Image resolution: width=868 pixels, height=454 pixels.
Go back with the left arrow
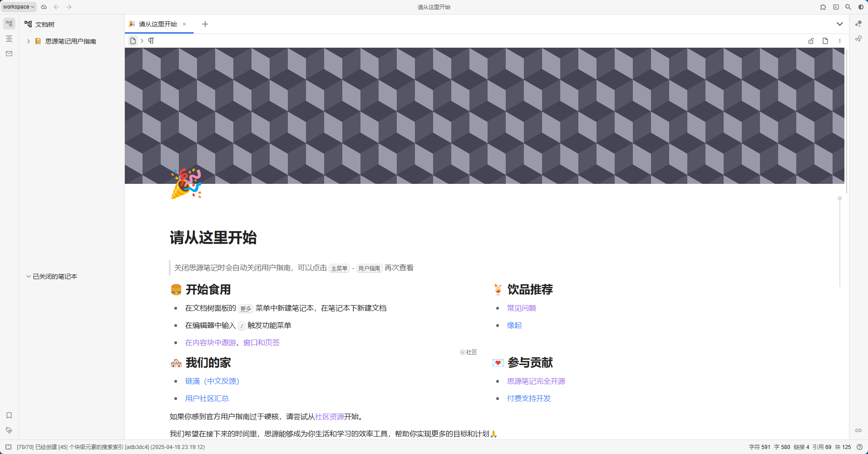[x=57, y=7]
